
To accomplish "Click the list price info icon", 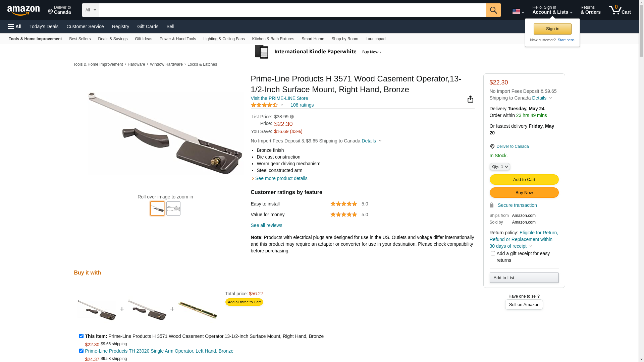I will coord(292,117).
